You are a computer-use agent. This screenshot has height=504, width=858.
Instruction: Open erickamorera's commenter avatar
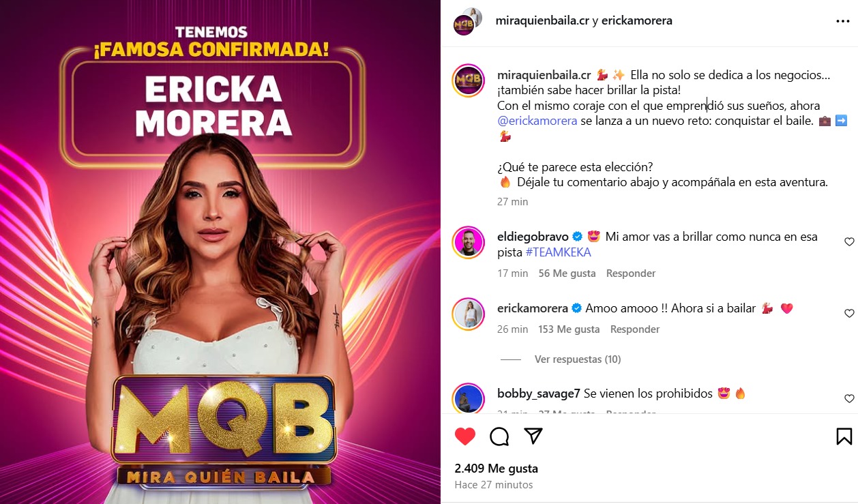(469, 314)
